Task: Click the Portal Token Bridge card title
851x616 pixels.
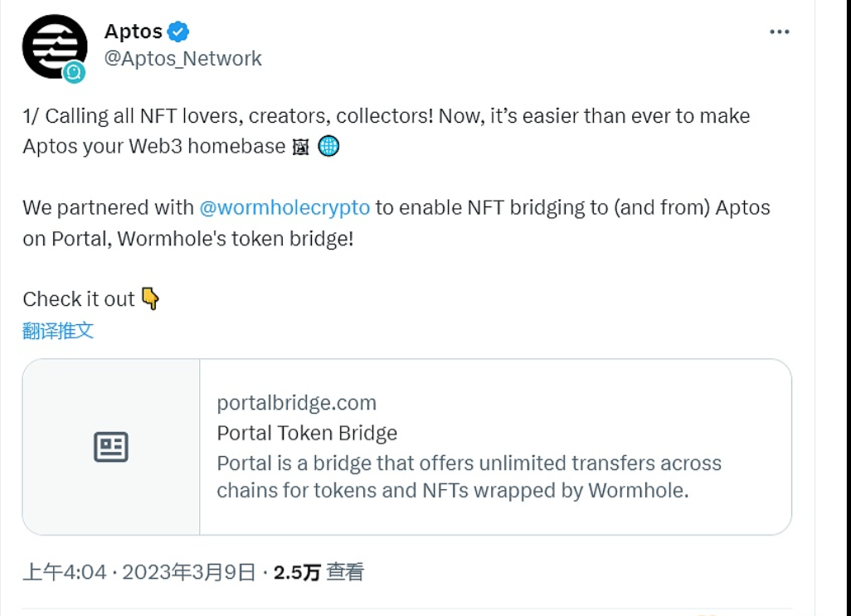Action: click(307, 433)
